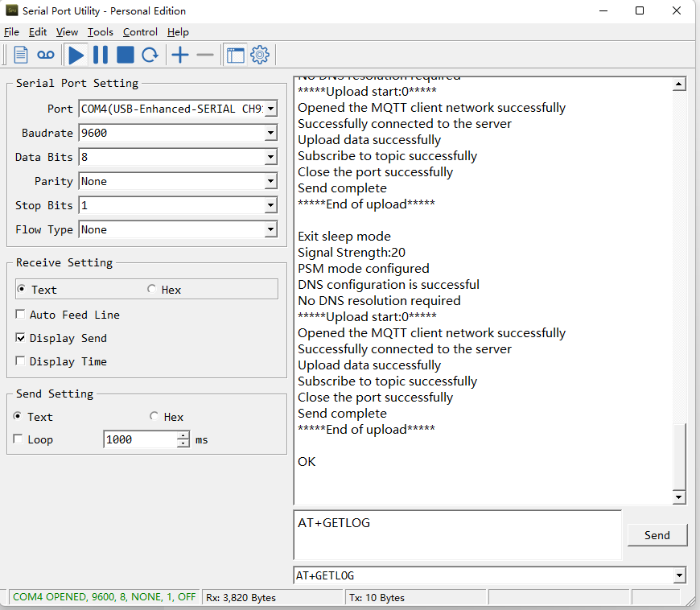Click the app icon in title bar

coord(11,10)
